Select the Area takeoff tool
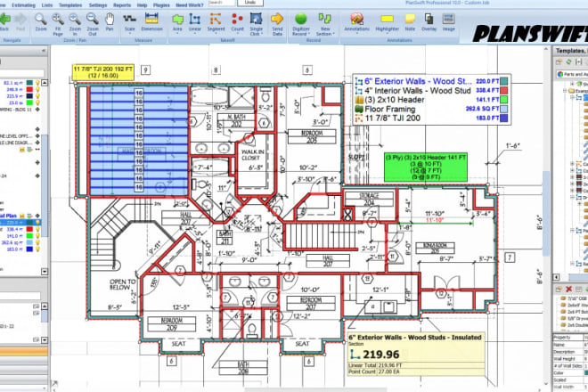This screenshot has height=392, width=588. [x=177, y=22]
